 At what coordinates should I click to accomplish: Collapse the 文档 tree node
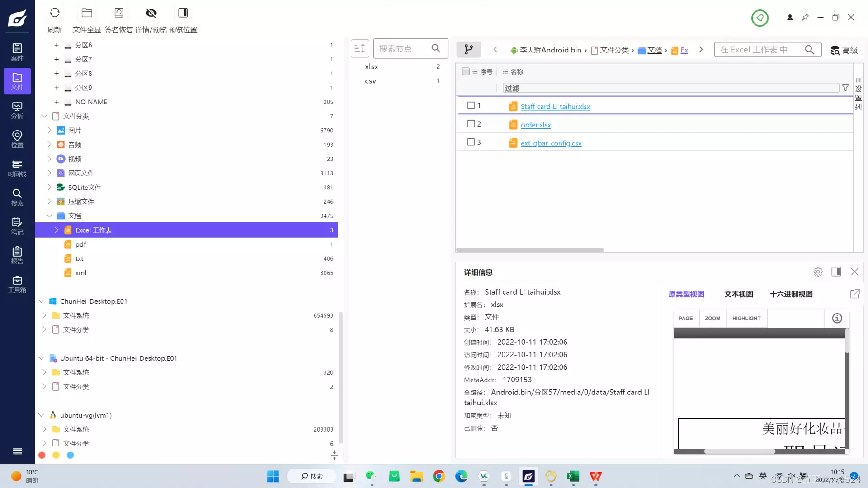49,216
